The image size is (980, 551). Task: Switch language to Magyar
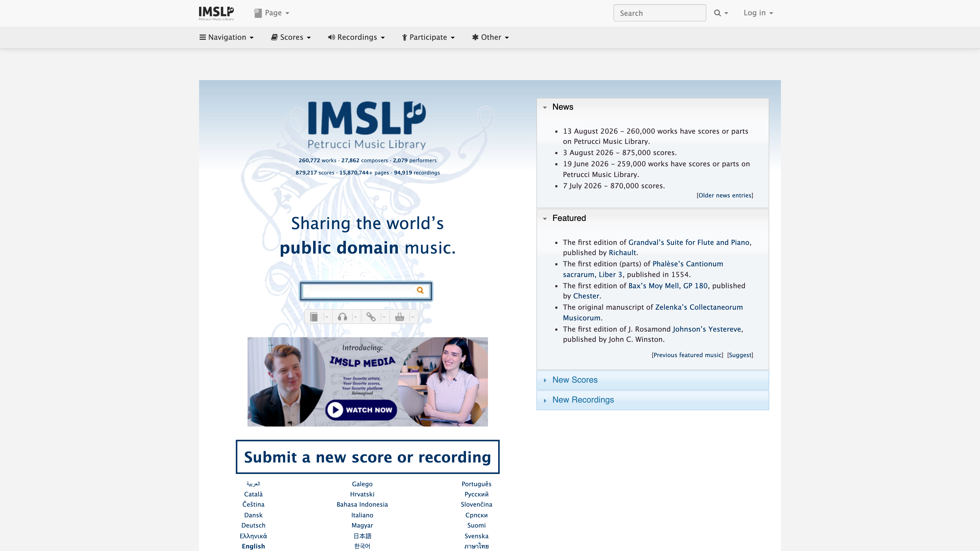click(x=362, y=525)
